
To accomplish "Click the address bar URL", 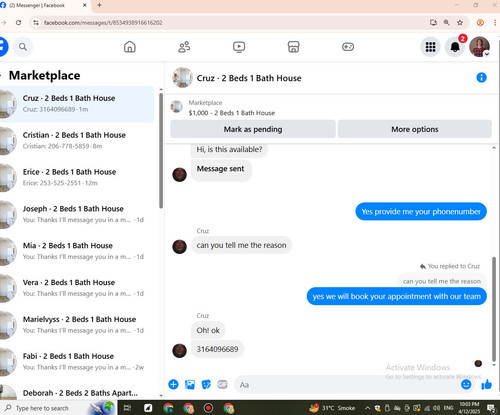I will [103, 23].
